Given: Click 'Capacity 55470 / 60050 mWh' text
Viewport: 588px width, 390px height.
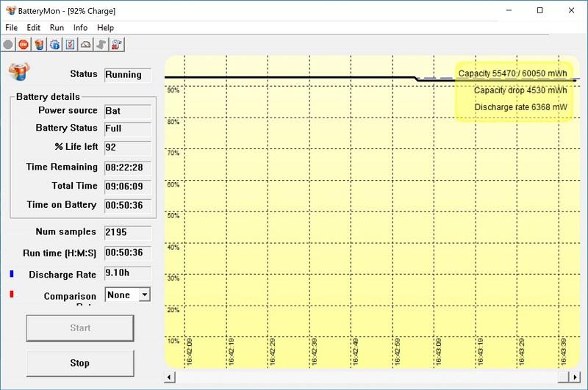Looking at the screenshot, I should click(512, 73).
